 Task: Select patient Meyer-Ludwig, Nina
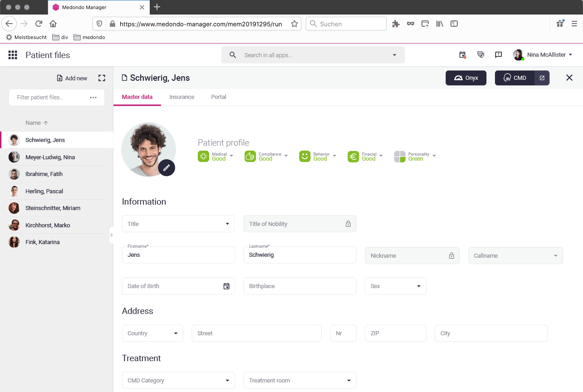point(50,157)
